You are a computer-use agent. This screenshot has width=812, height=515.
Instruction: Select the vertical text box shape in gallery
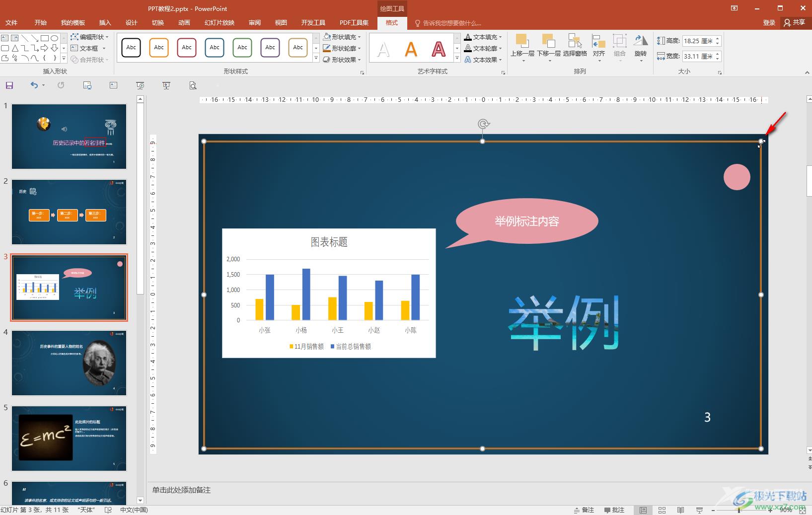15,38
